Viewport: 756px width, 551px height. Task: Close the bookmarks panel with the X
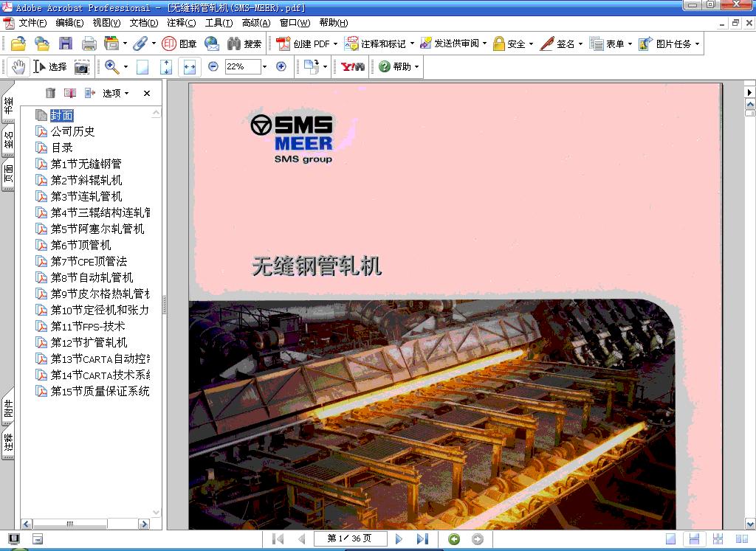click(x=147, y=93)
